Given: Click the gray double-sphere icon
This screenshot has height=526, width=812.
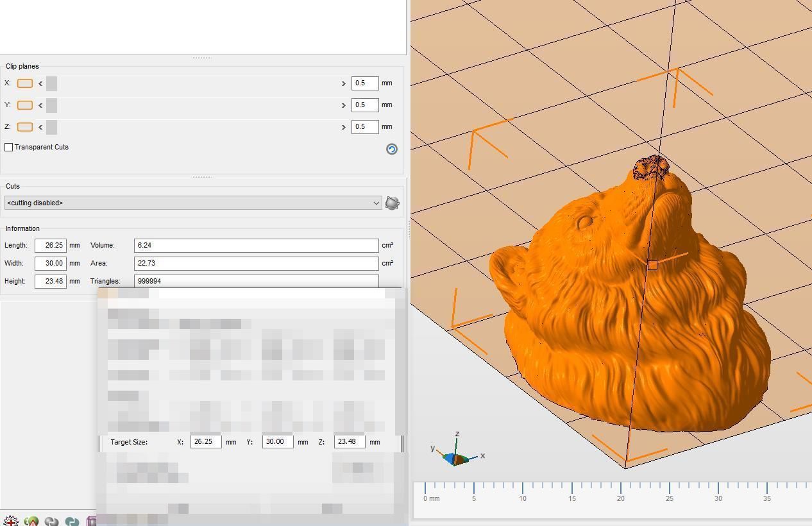Looking at the screenshot, I should (x=51, y=522).
